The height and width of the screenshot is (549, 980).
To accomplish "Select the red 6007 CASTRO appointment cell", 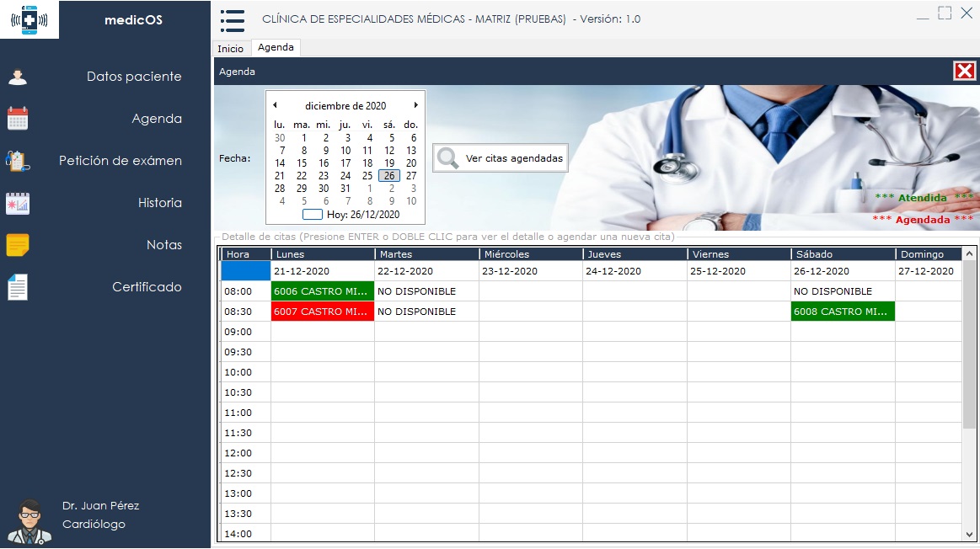I will [x=322, y=312].
